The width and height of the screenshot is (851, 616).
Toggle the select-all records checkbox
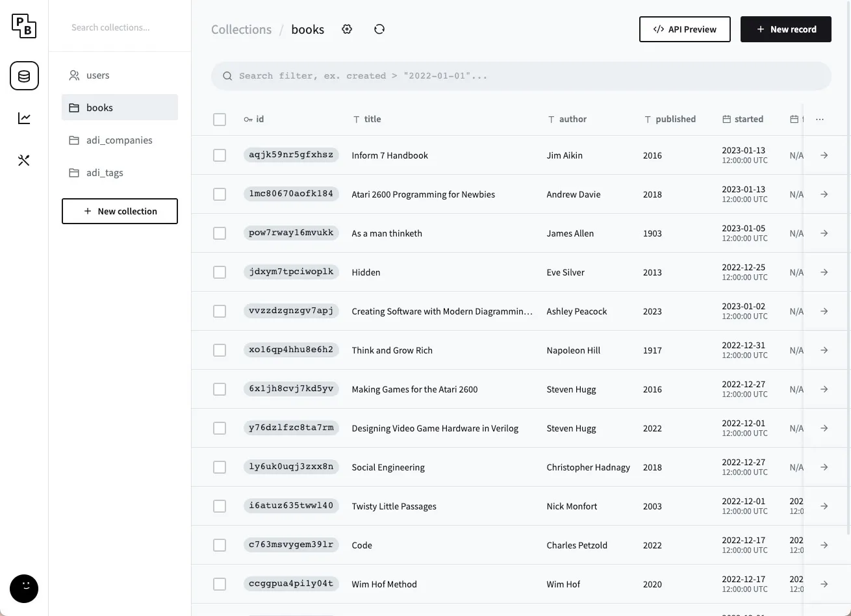click(x=220, y=120)
